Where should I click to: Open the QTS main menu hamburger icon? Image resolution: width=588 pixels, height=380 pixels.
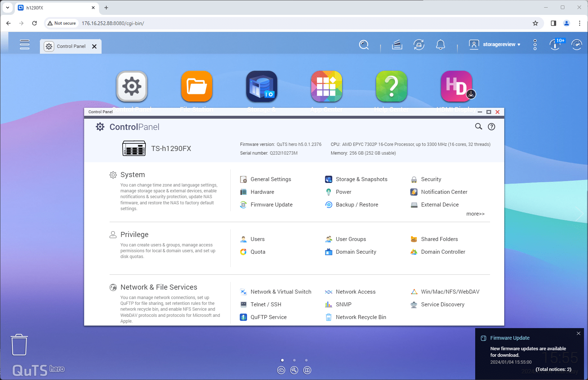coord(25,44)
